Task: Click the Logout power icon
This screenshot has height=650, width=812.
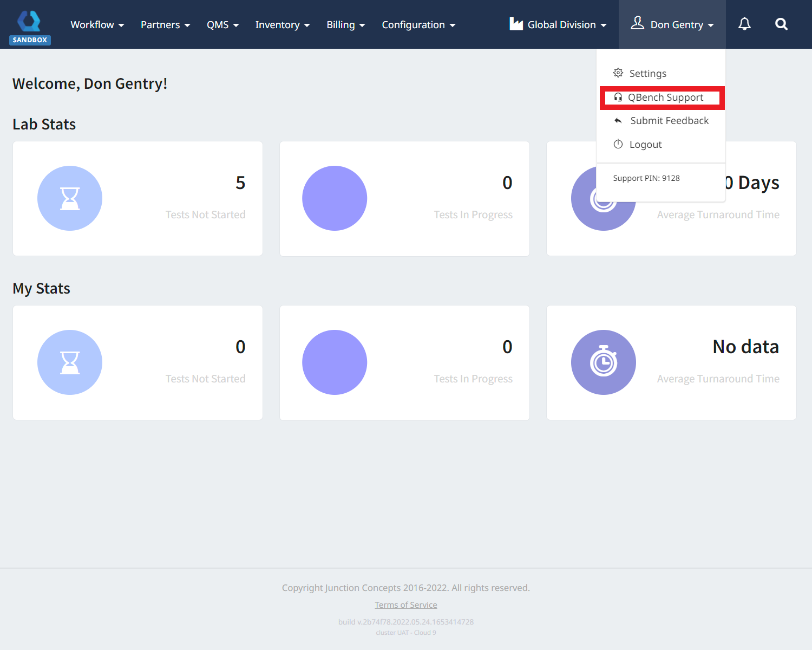Action: click(x=618, y=144)
